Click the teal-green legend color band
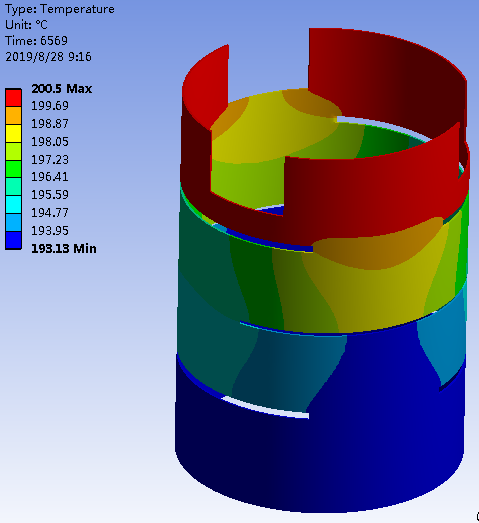This screenshot has width=479, height=523. [13, 187]
